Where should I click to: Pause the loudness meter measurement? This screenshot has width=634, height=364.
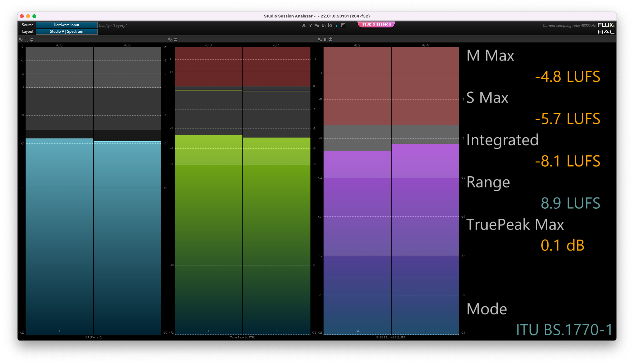tap(325, 40)
